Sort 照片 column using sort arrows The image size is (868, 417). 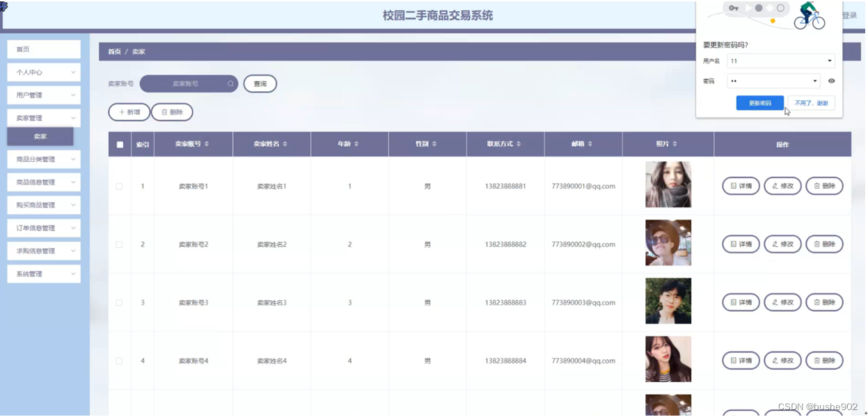[x=674, y=144]
